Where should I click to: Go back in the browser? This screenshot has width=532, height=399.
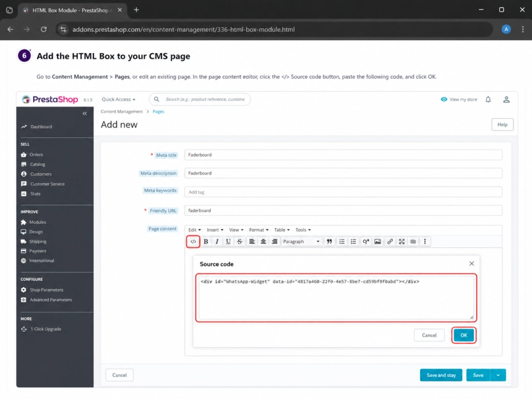pyautogui.click(x=11, y=30)
